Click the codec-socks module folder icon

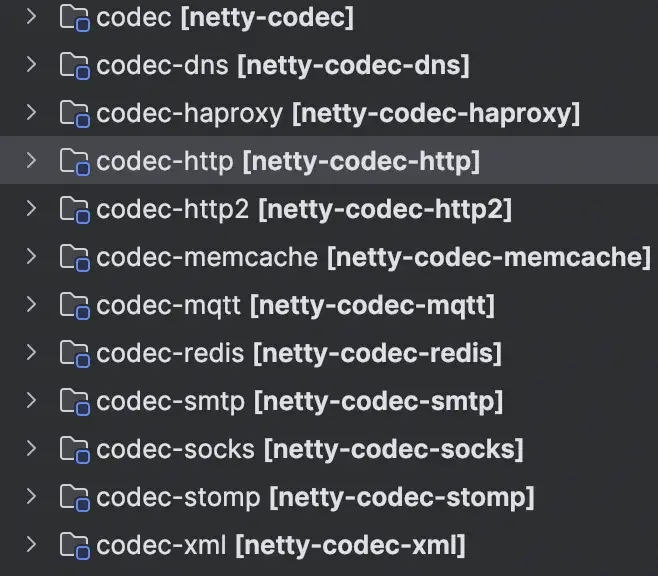click(x=75, y=449)
